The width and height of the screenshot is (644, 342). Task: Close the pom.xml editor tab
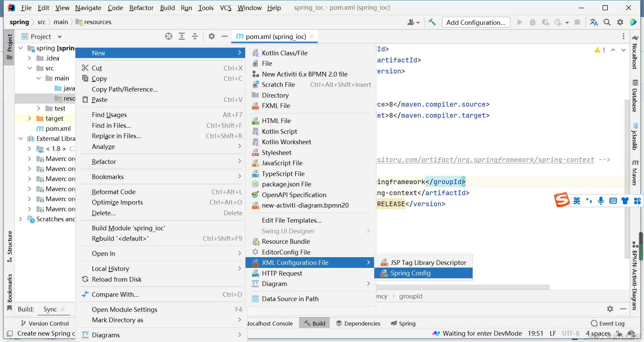tap(312, 36)
